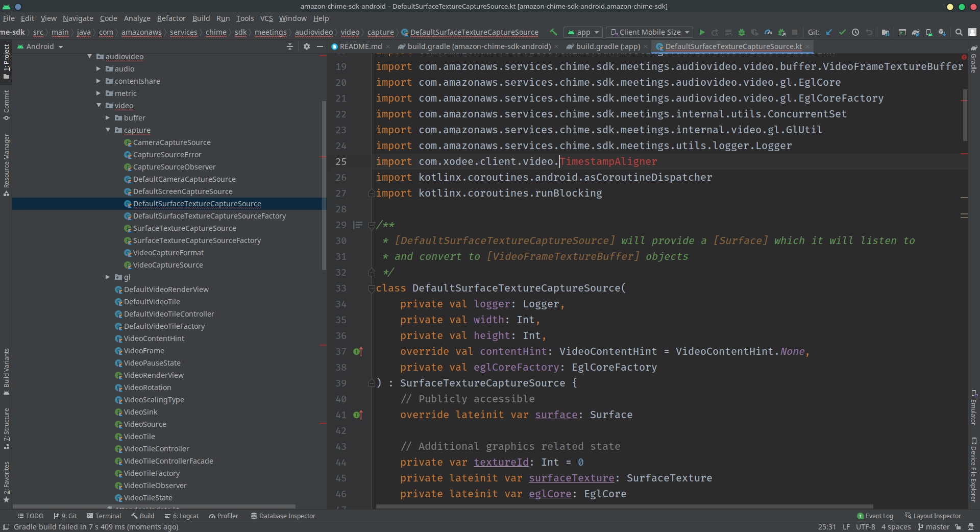Click the project panel collapse-all icon
This screenshot has width=980, height=532.
click(290, 46)
